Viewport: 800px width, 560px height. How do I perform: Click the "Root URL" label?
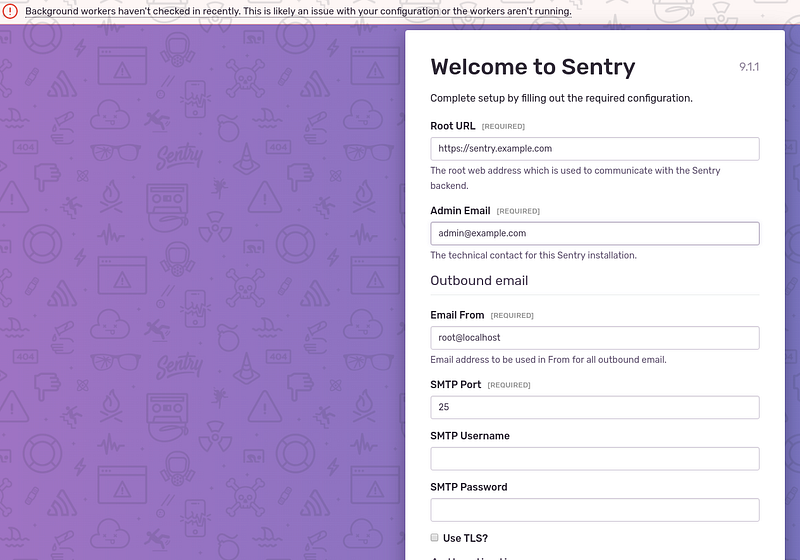[453, 126]
